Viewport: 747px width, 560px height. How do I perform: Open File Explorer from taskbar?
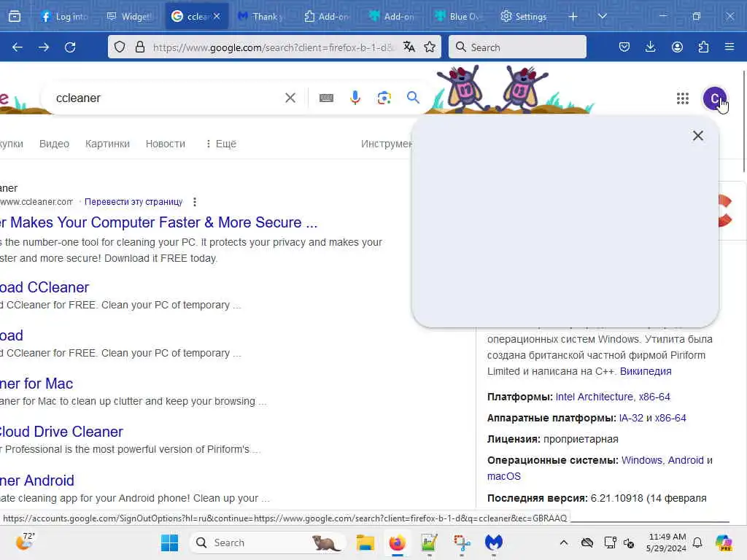click(x=365, y=542)
